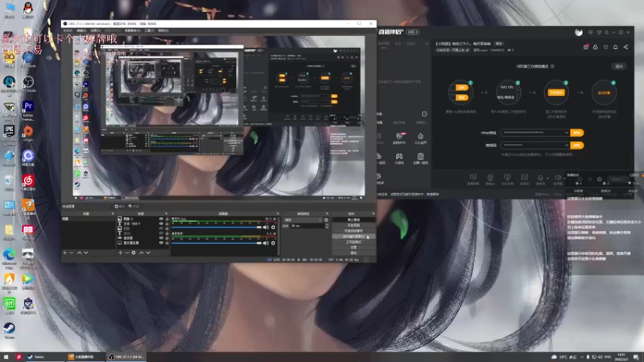Toggle lock on 图像 2 source
Image resolution: width=644 pixels, height=362 pixels.
pos(167,219)
